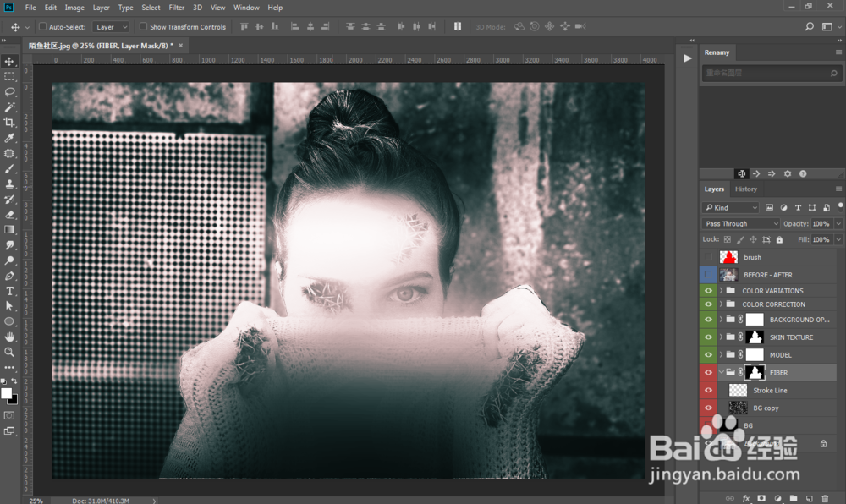Select the Smudge tool
846x504 pixels.
(x=9, y=245)
